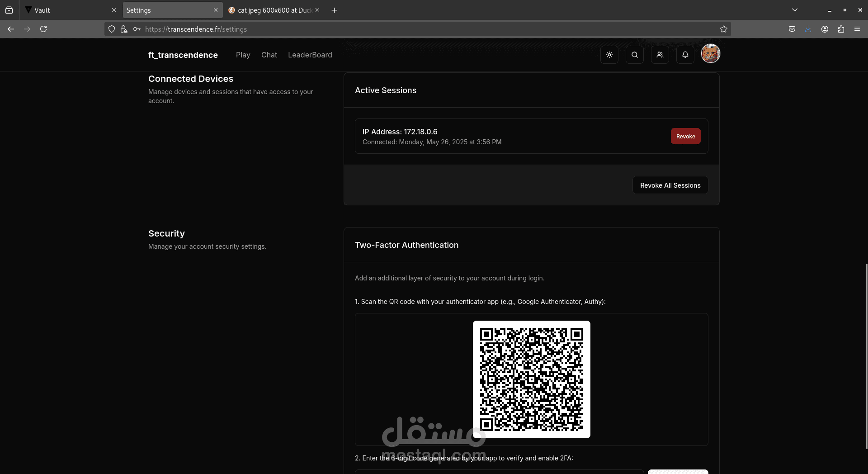Click 'Manage your account security settings.' text
868x474 pixels.
208,246
